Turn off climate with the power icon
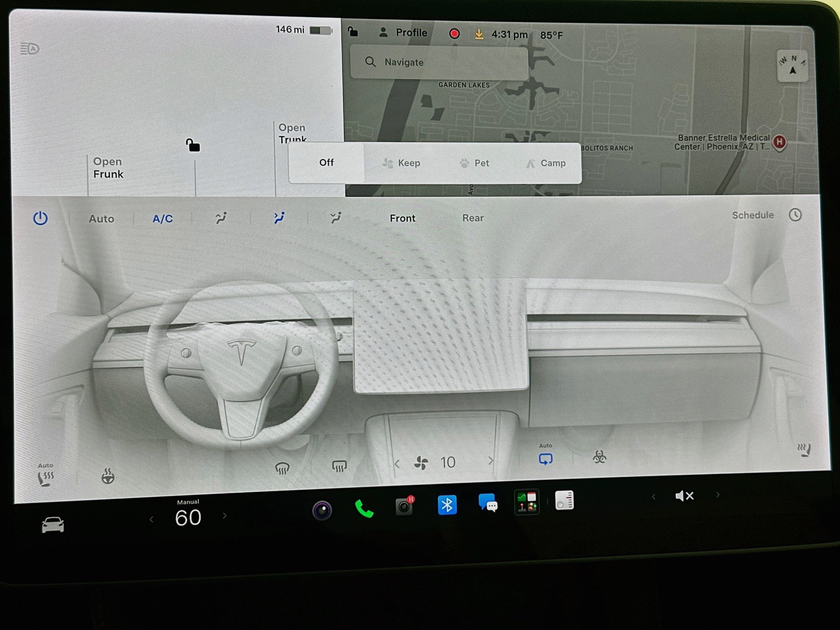 pos(40,218)
